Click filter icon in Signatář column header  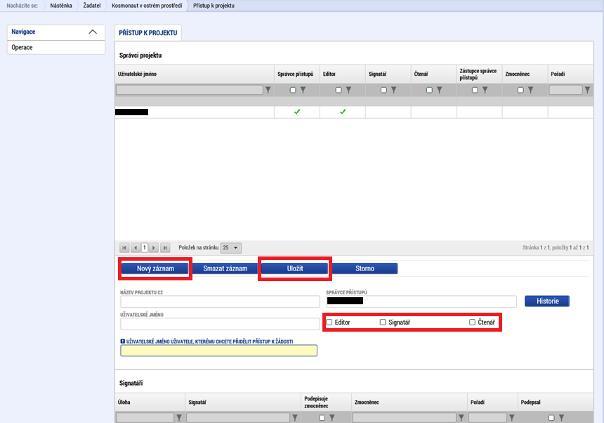[x=394, y=90]
